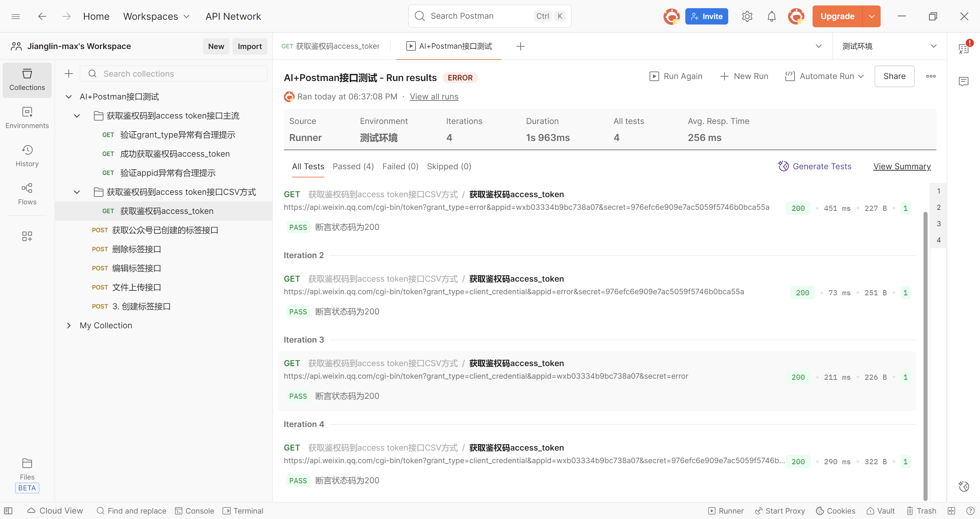Open the View all runs link

[434, 97]
